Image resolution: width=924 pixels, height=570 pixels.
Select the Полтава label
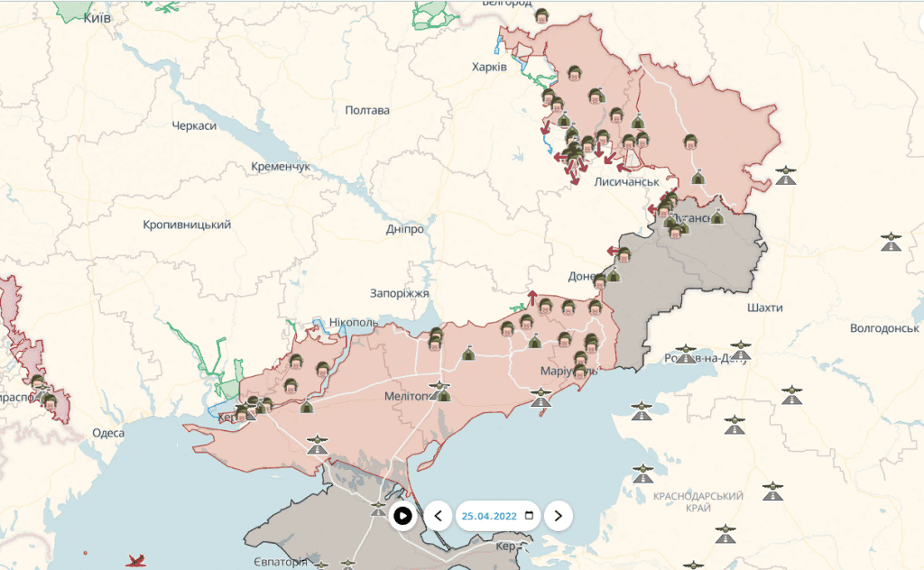pos(367,110)
